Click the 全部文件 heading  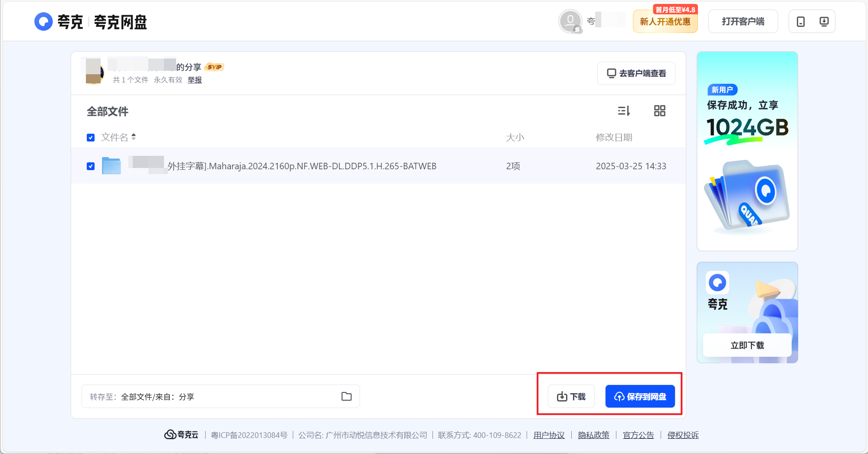click(108, 112)
